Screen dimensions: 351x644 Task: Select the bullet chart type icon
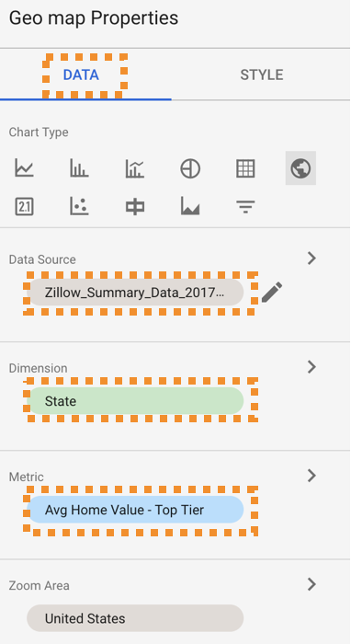click(135, 207)
